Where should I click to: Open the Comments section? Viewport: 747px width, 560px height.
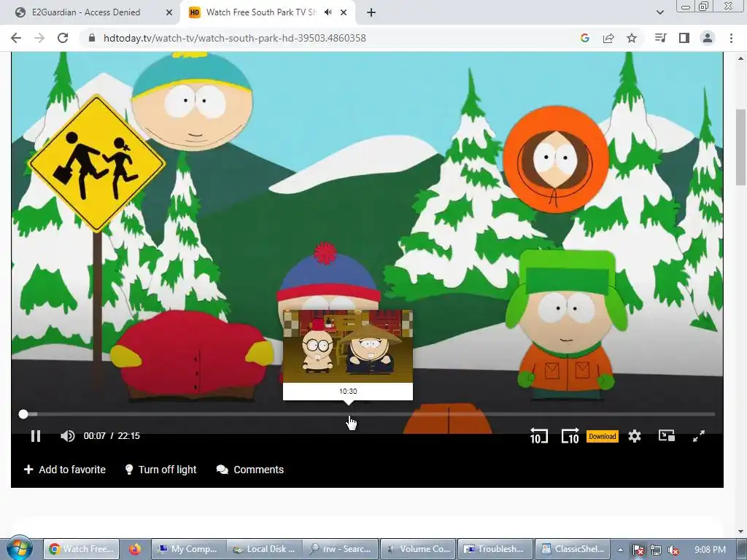[x=250, y=470]
